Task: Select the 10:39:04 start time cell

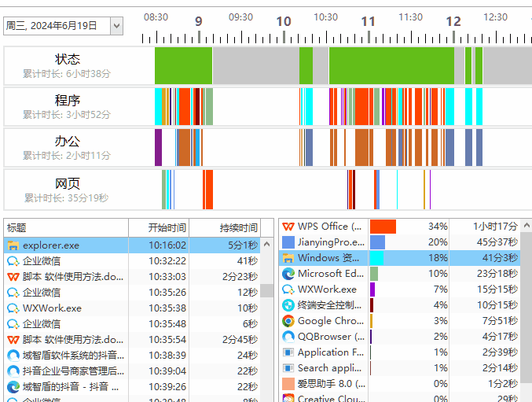Action: click(x=159, y=371)
